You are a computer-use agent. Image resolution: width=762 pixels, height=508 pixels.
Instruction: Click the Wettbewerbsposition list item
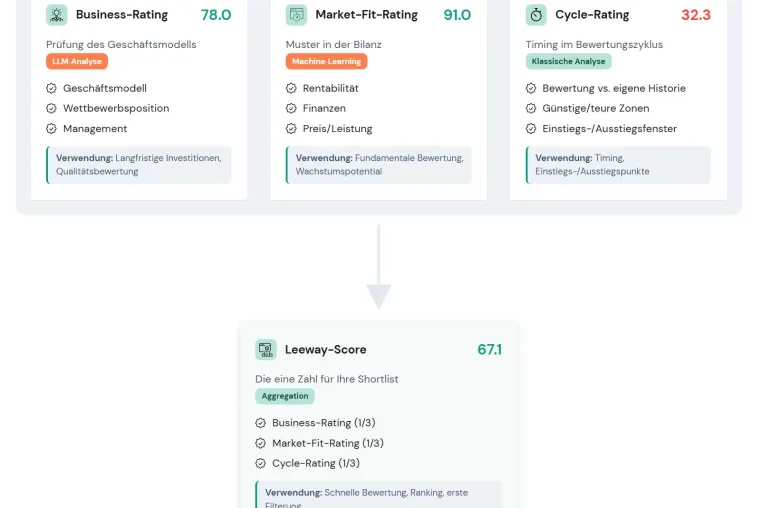pos(116,108)
